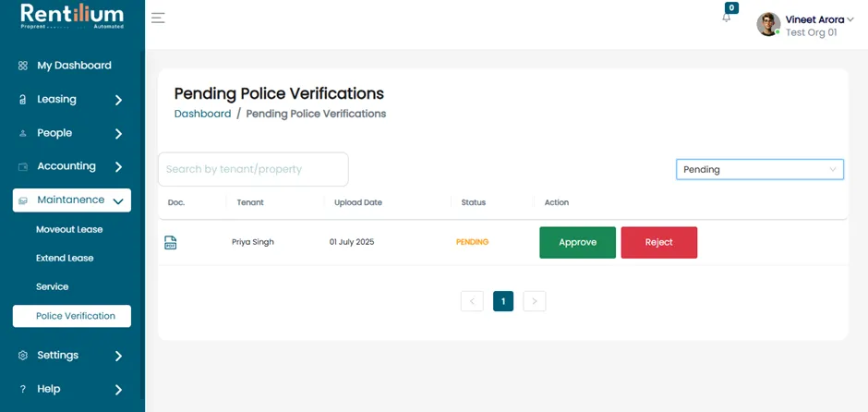
Task: Open the Moveout Lease submenu item
Action: (69, 229)
